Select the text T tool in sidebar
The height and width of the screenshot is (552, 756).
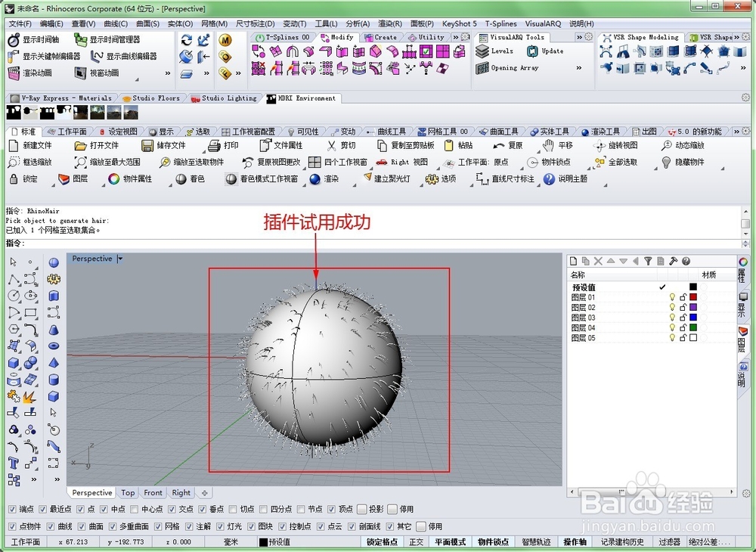click(x=13, y=464)
